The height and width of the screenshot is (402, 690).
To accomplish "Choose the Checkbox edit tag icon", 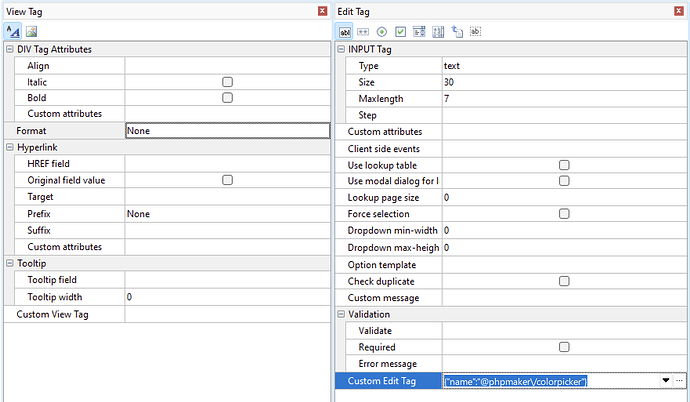I will tap(400, 31).
